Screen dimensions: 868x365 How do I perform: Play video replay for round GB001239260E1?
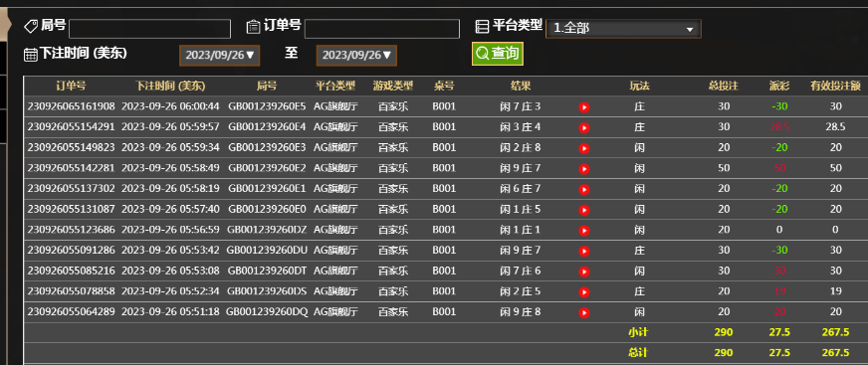click(x=583, y=190)
